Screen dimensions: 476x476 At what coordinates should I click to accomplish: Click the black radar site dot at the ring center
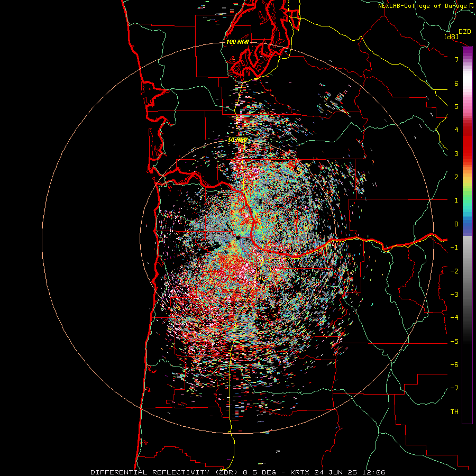point(239,238)
